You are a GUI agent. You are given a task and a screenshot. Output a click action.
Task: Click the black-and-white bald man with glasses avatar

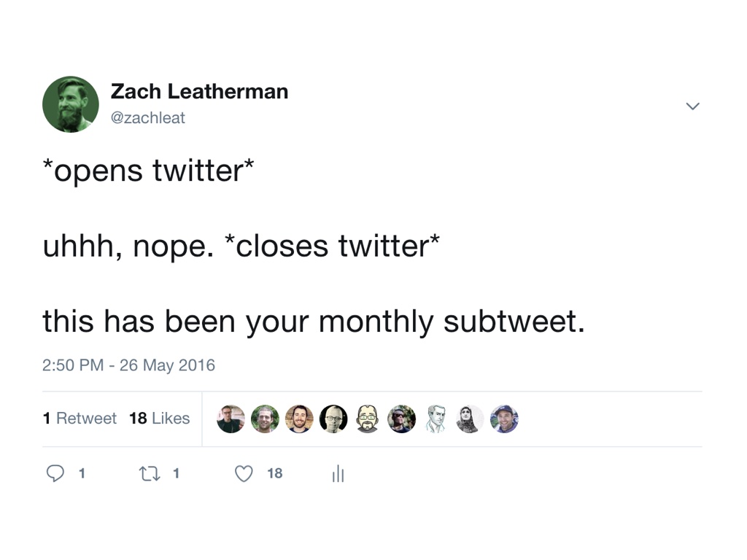point(333,419)
